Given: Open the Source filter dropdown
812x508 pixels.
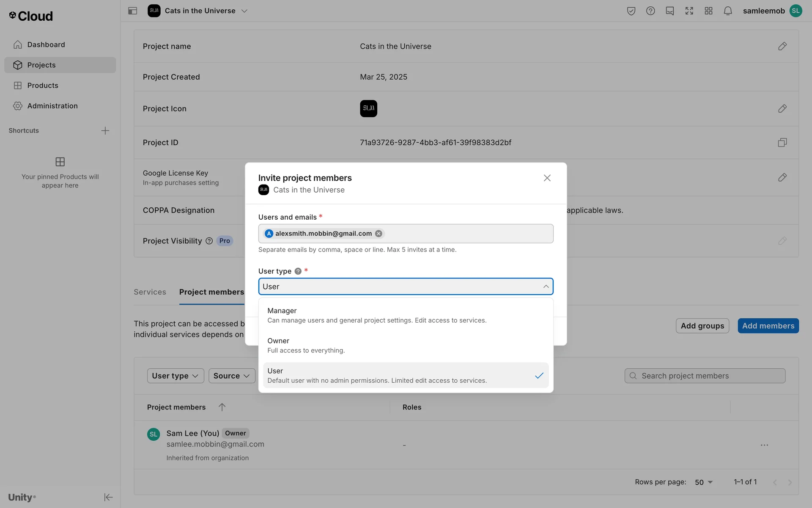Looking at the screenshot, I should pos(231,376).
